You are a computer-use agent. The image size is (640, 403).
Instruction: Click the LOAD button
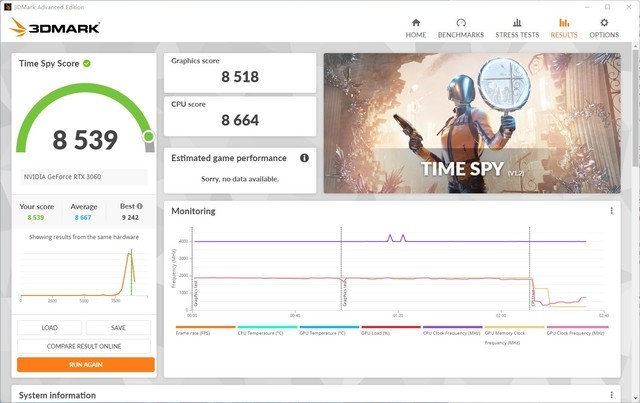(x=49, y=328)
